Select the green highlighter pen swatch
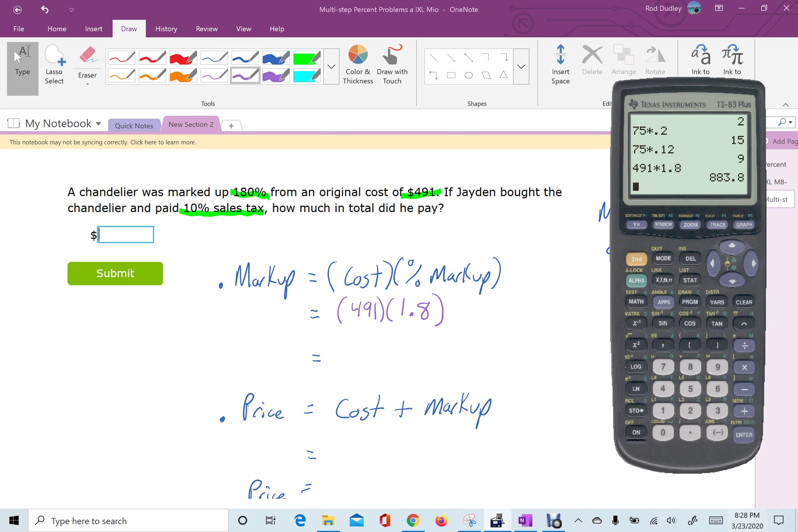The width and height of the screenshot is (798, 532). (307, 58)
